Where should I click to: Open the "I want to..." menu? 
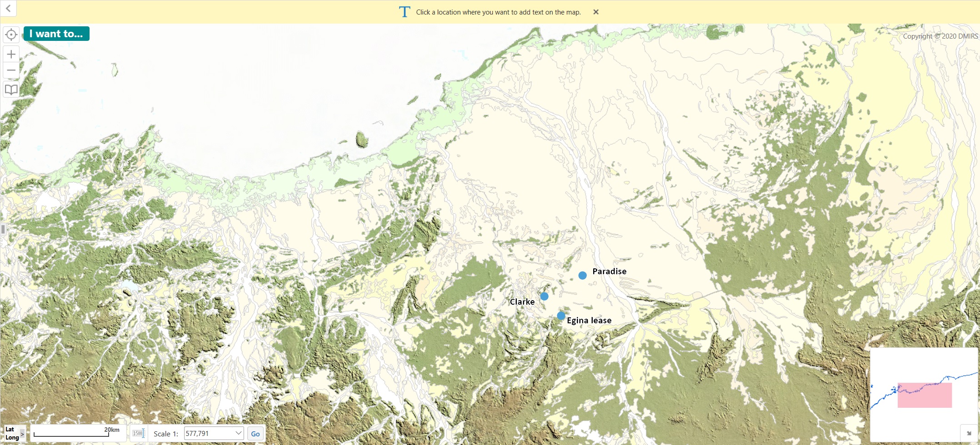tap(56, 34)
